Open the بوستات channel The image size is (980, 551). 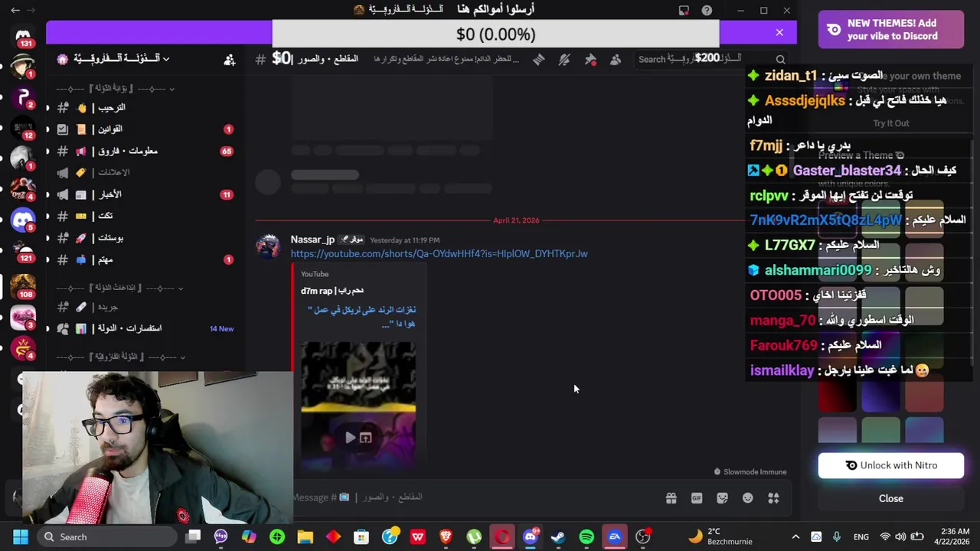pyautogui.click(x=145, y=238)
